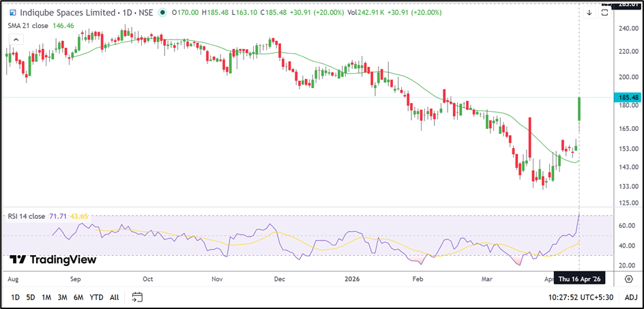Viewport: 644px width, 309px height.
Task: Click the down arrow icon at top right
Action: 589,12
